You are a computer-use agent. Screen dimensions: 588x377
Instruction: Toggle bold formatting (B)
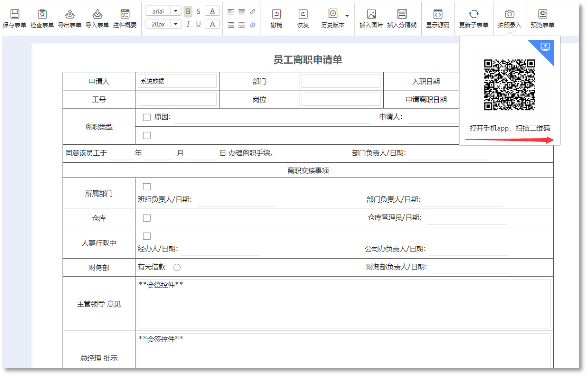coord(188,11)
